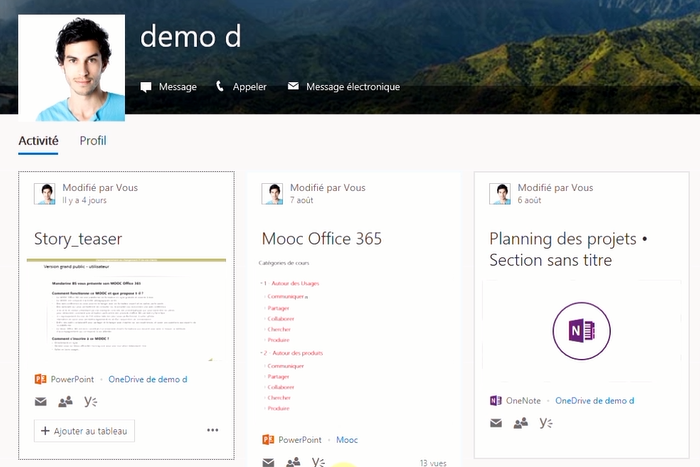Click 'Modifié par Vous' on Planning des projets card
The width and height of the screenshot is (700, 467).
(555, 188)
